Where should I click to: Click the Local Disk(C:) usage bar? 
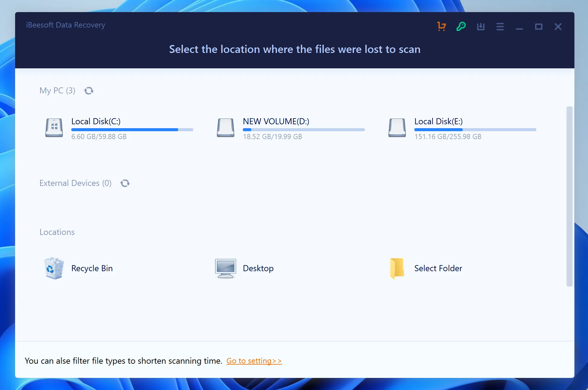[132, 130]
